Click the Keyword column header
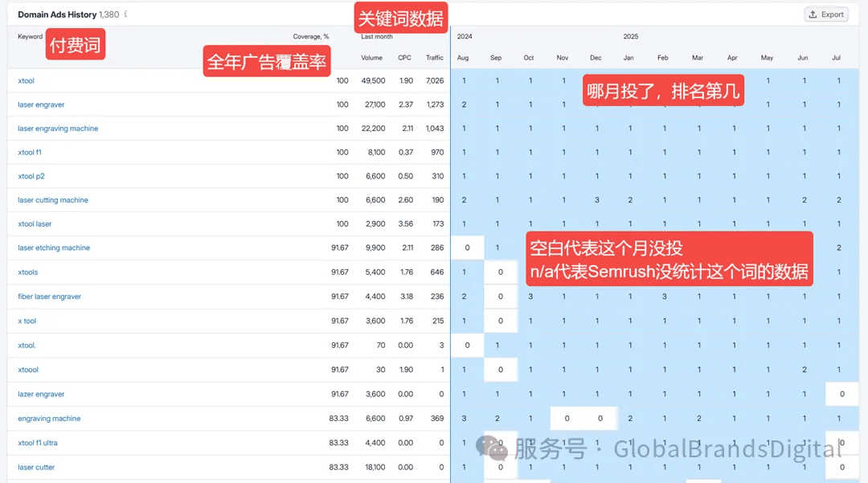Image resolution: width=868 pixels, height=483 pixels. coord(30,36)
